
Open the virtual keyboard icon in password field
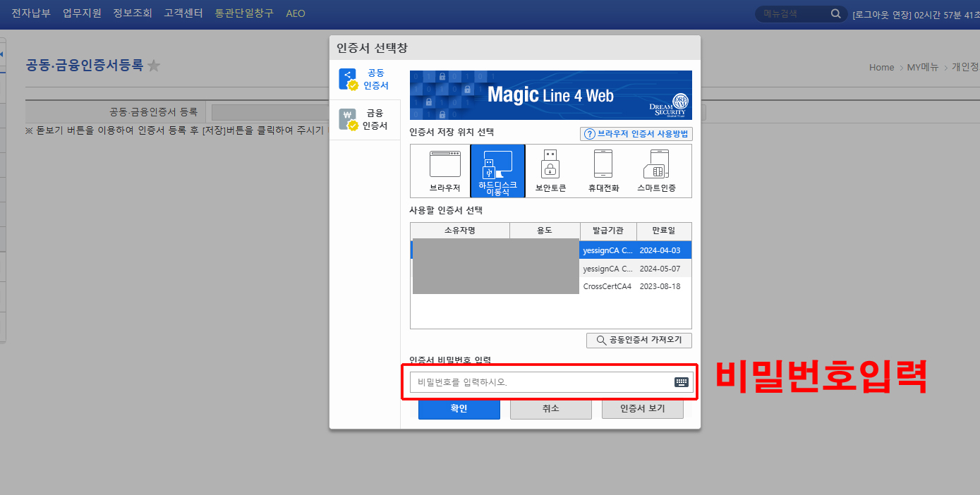tap(681, 382)
